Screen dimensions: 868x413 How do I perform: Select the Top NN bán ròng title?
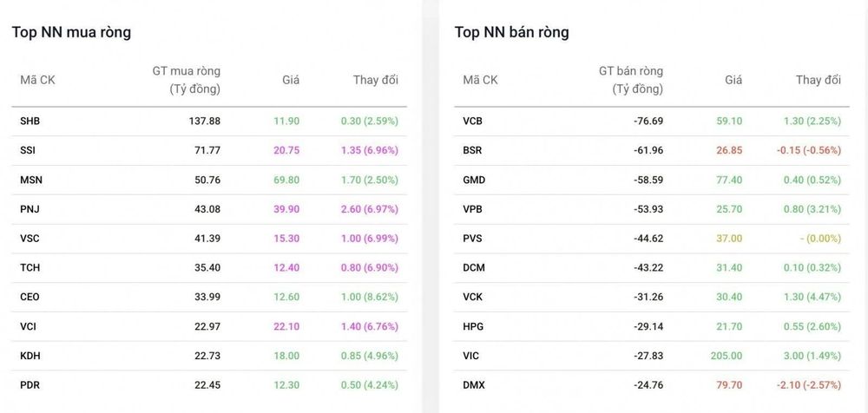(x=511, y=32)
